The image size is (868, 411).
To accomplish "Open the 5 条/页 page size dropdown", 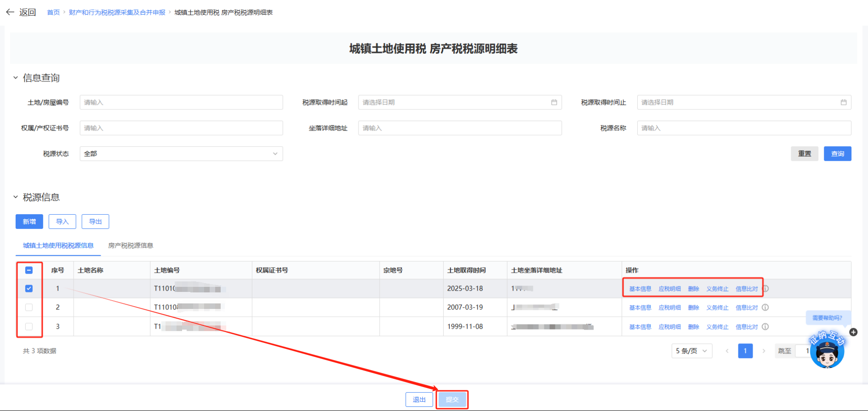I will (692, 351).
